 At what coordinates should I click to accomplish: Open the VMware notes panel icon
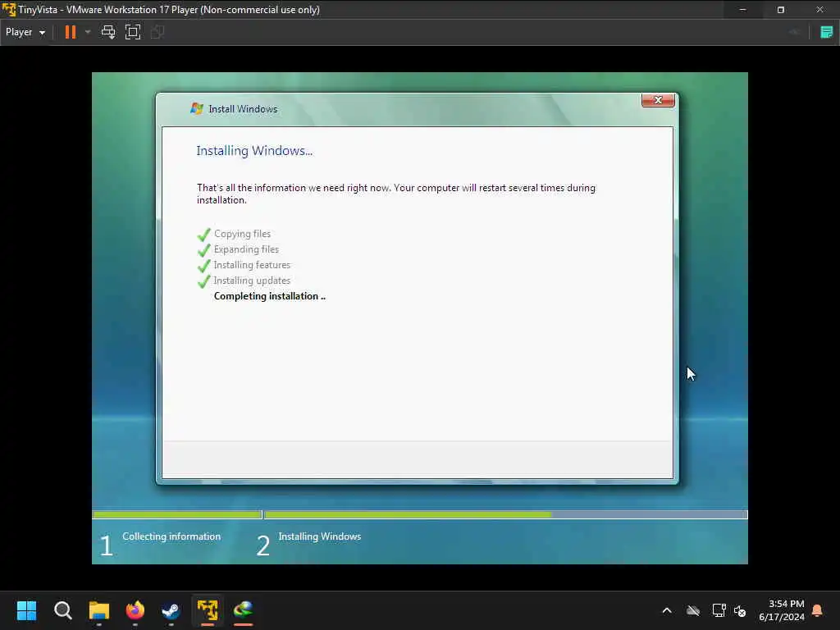pyautogui.click(x=827, y=32)
